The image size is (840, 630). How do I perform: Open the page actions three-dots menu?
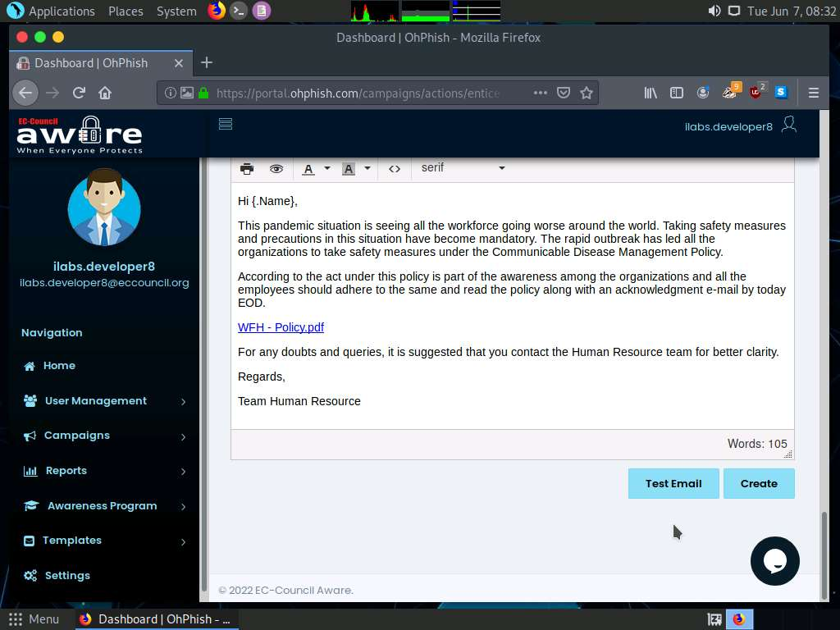540,93
